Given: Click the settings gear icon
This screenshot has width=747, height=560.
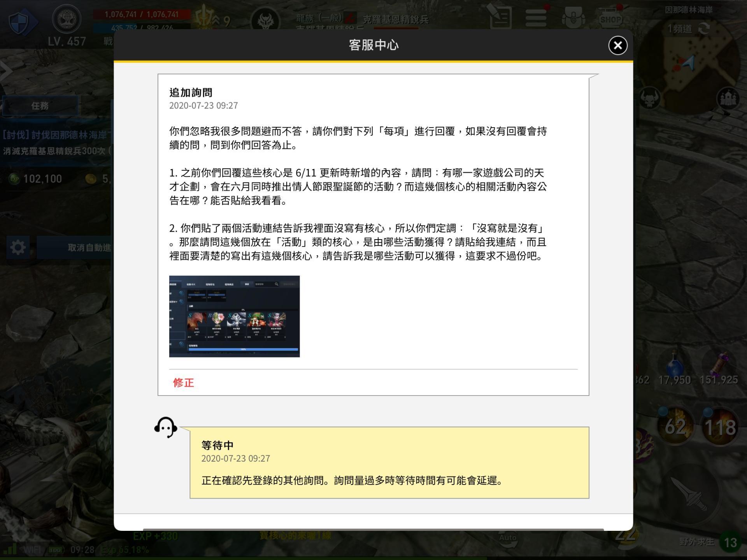Looking at the screenshot, I should point(18,247).
